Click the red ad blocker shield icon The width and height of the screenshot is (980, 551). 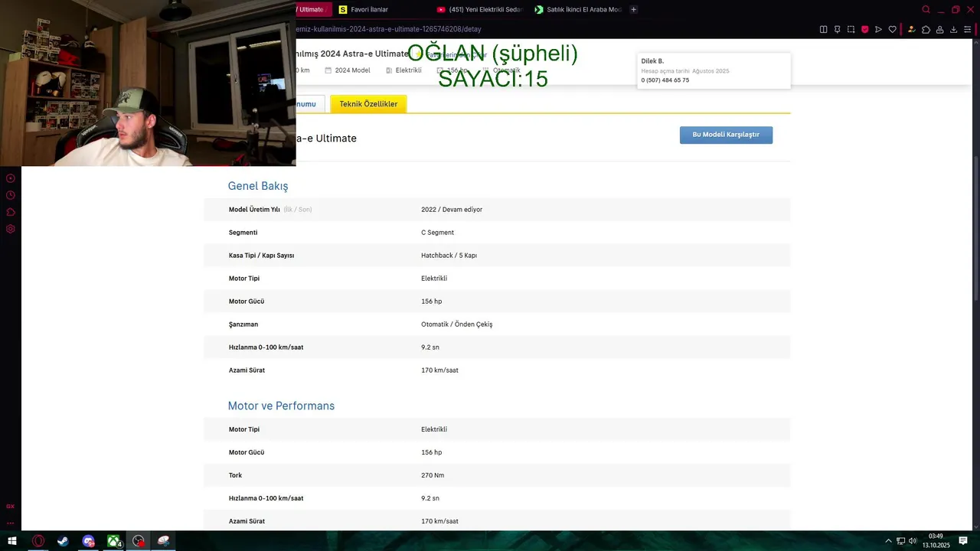(864, 29)
